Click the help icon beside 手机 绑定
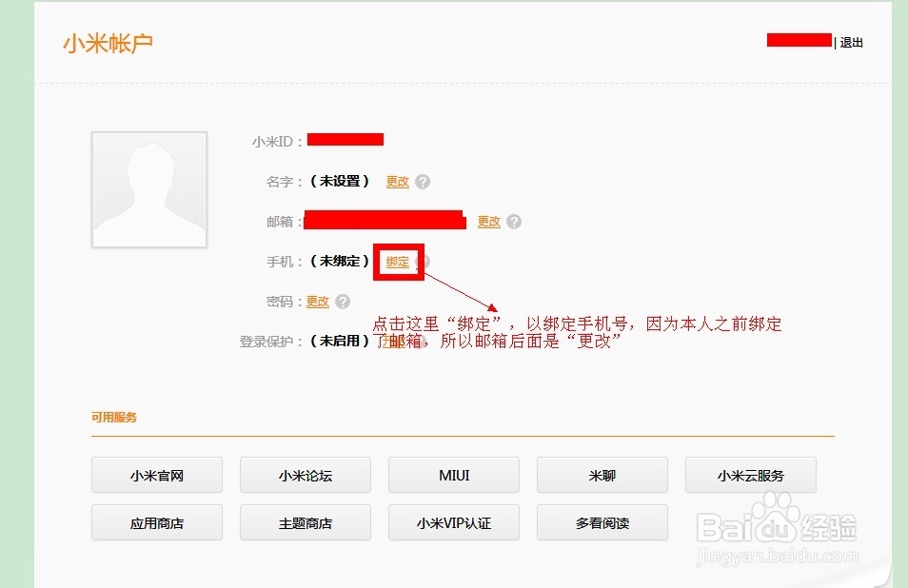 (x=425, y=262)
